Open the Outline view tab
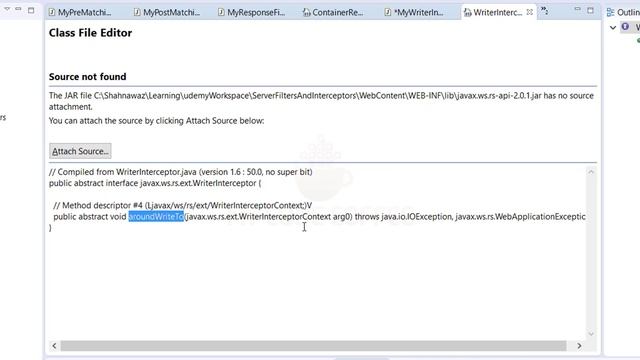The image size is (640, 360). click(x=623, y=12)
